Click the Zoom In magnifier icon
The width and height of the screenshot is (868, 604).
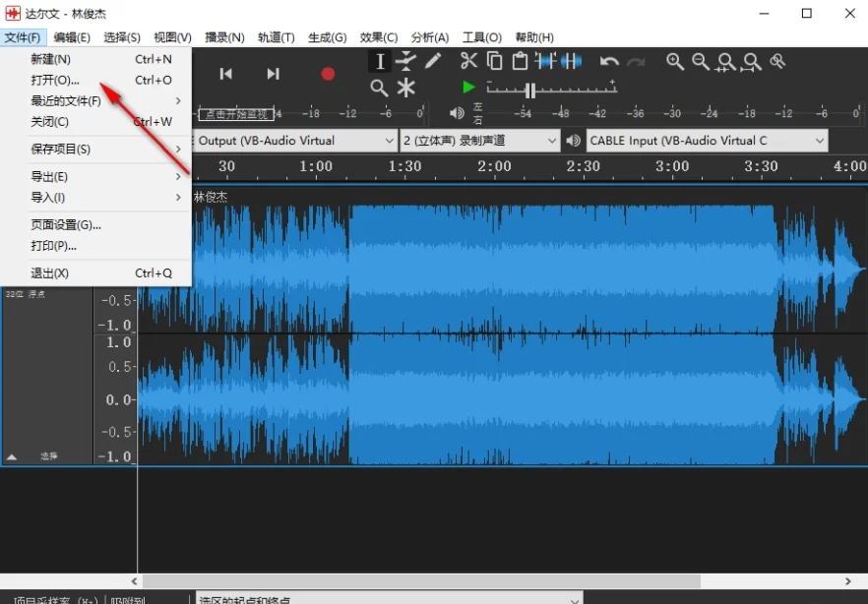tap(675, 61)
